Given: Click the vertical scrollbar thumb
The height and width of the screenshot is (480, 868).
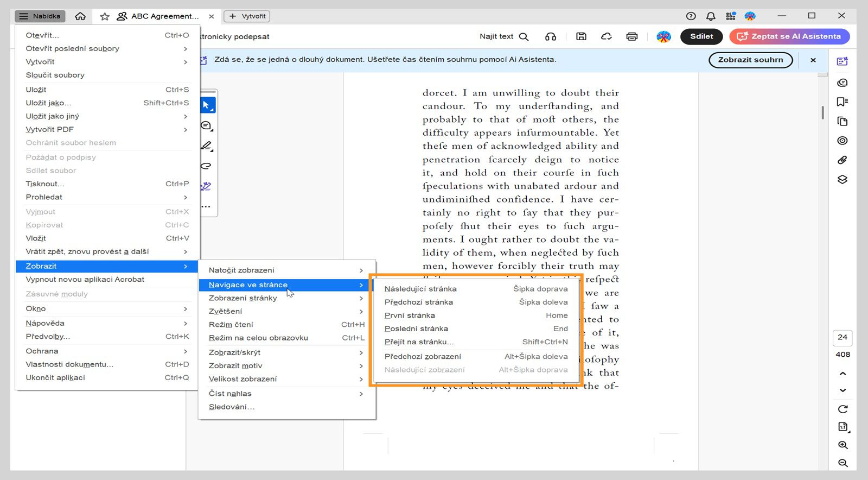Looking at the screenshot, I should (823, 112).
